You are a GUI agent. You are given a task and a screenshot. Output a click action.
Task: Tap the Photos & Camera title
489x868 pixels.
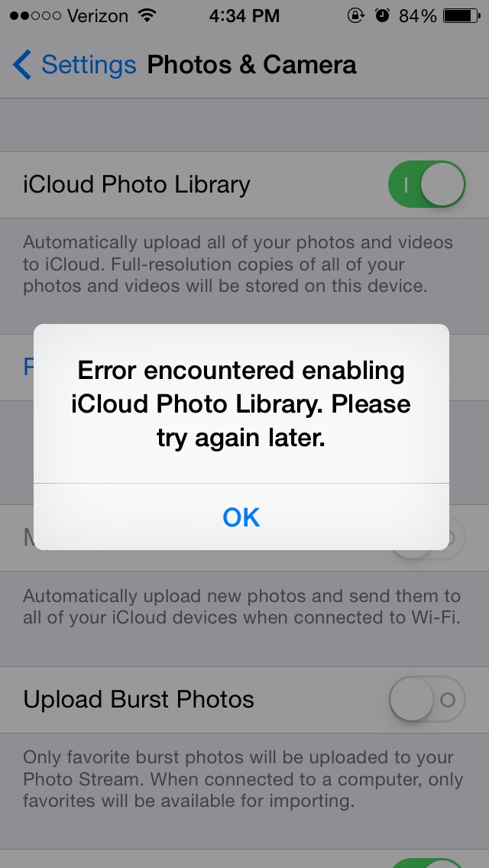point(251,65)
